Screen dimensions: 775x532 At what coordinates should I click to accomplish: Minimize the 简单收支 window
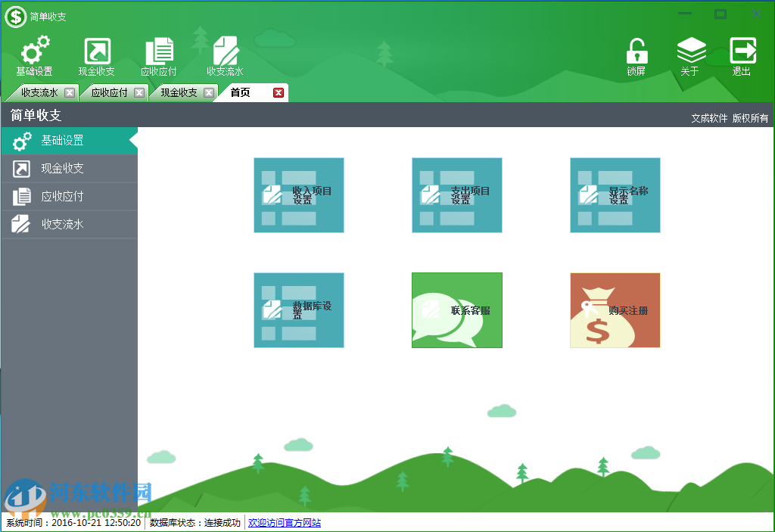click(x=685, y=14)
